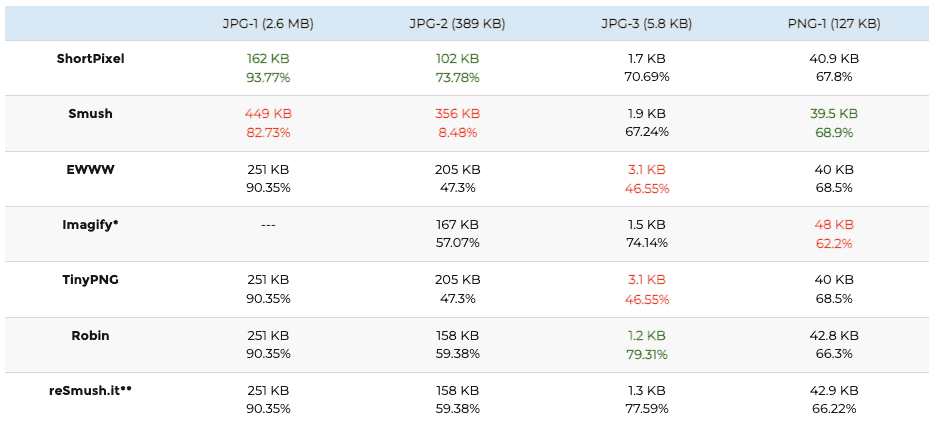Select reSmush.it's 66.22% PNG percentage
This screenshot has width=932, height=432.
point(834,409)
